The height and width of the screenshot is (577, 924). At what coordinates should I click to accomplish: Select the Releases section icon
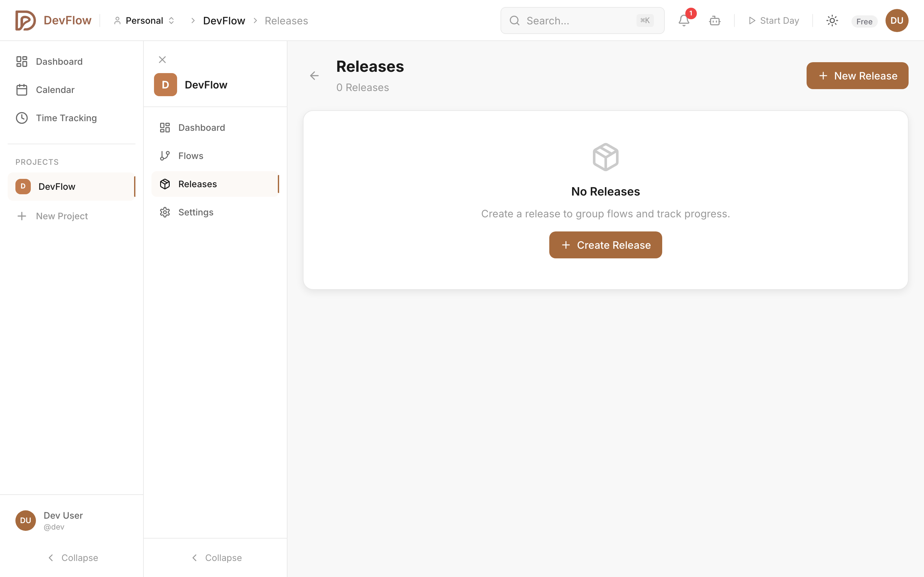point(165,184)
